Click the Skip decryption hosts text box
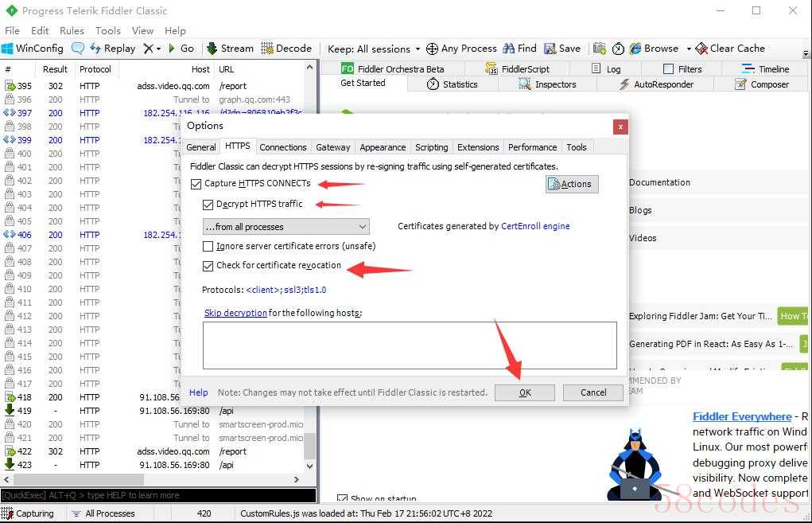This screenshot has width=812, height=523. point(410,345)
